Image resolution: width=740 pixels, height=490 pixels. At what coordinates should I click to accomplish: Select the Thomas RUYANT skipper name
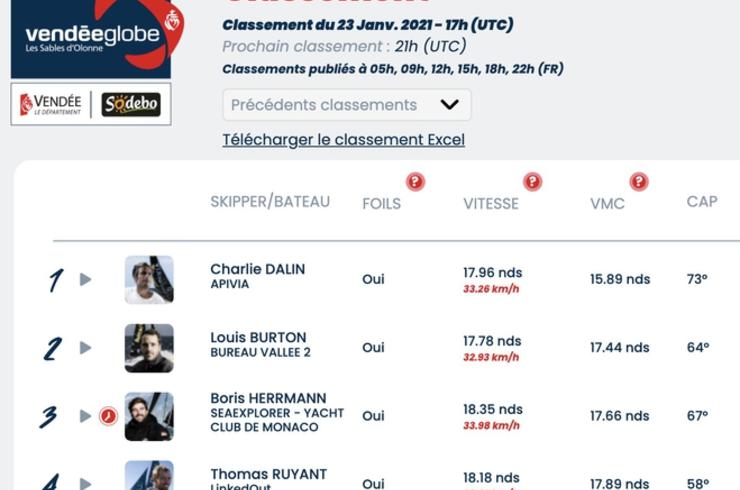tap(269, 474)
